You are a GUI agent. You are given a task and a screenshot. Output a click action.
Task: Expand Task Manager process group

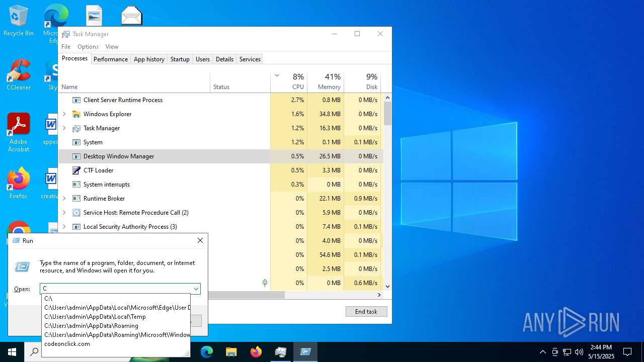pyautogui.click(x=64, y=128)
